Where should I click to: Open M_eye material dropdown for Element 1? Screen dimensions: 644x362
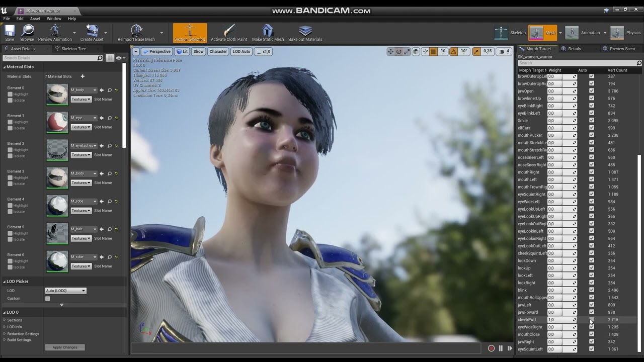point(84,118)
